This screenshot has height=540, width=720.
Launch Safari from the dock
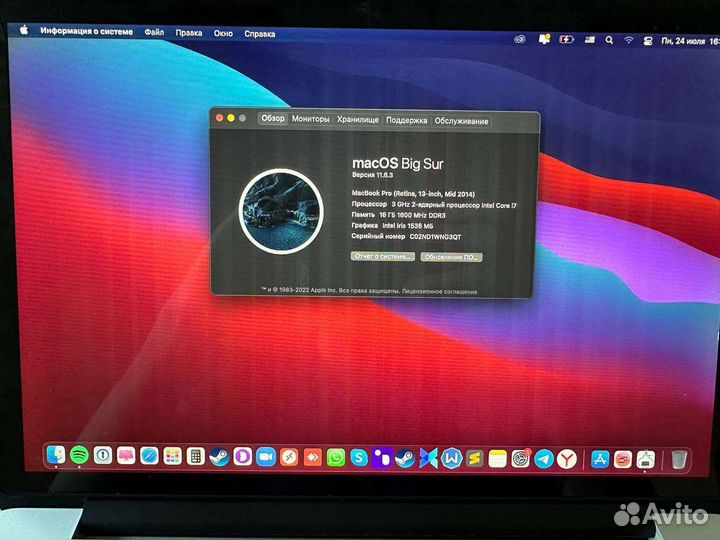149,456
